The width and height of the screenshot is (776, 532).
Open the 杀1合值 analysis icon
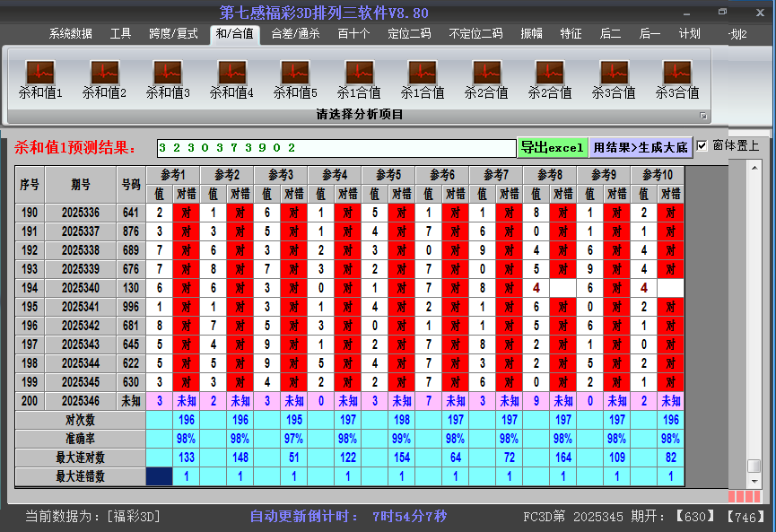359,73
